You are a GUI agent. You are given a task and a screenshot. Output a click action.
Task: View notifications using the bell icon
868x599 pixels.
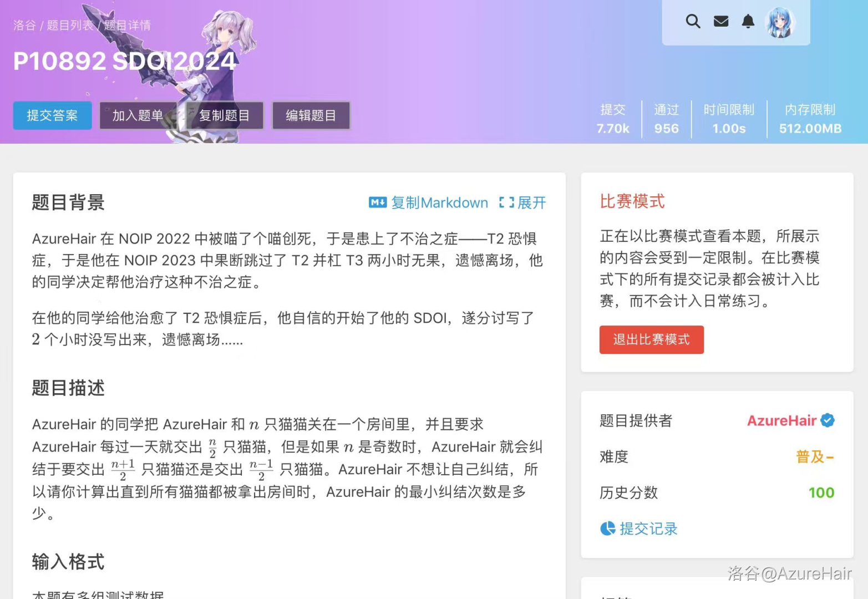[748, 22]
